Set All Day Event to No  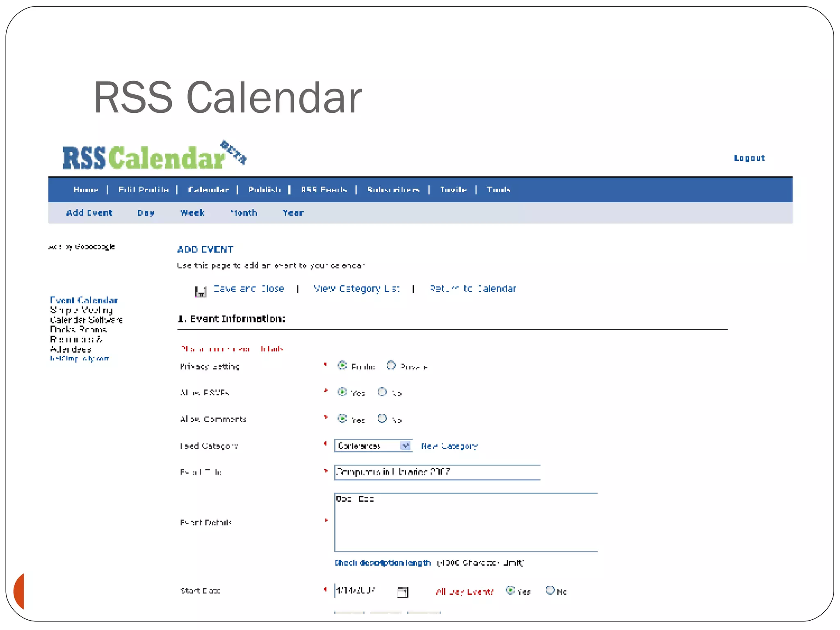pos(550,590)
